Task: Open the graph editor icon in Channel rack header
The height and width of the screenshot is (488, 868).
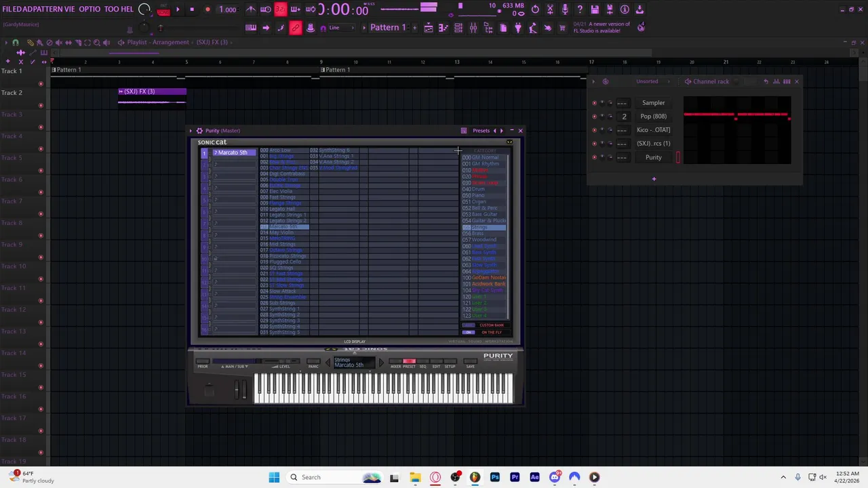Action: click(x=776, y=81)
